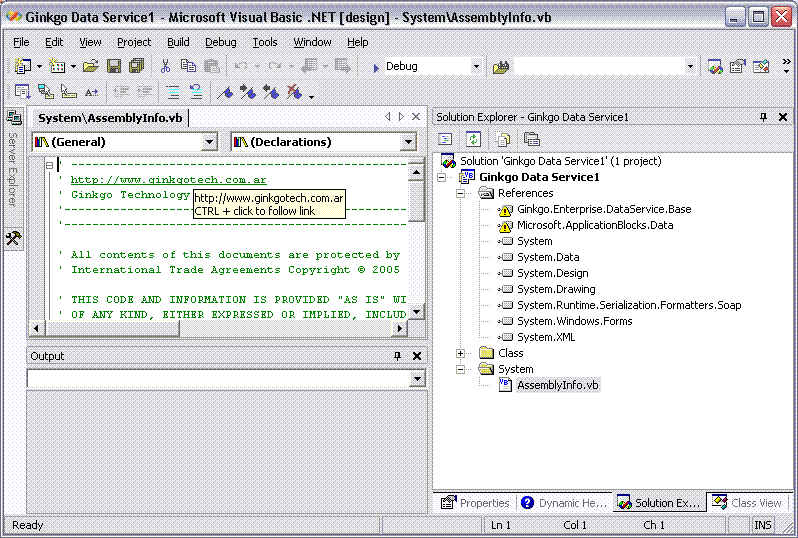Open the Build menu
Screen dimensions: 798x538
tap(178, 42)
